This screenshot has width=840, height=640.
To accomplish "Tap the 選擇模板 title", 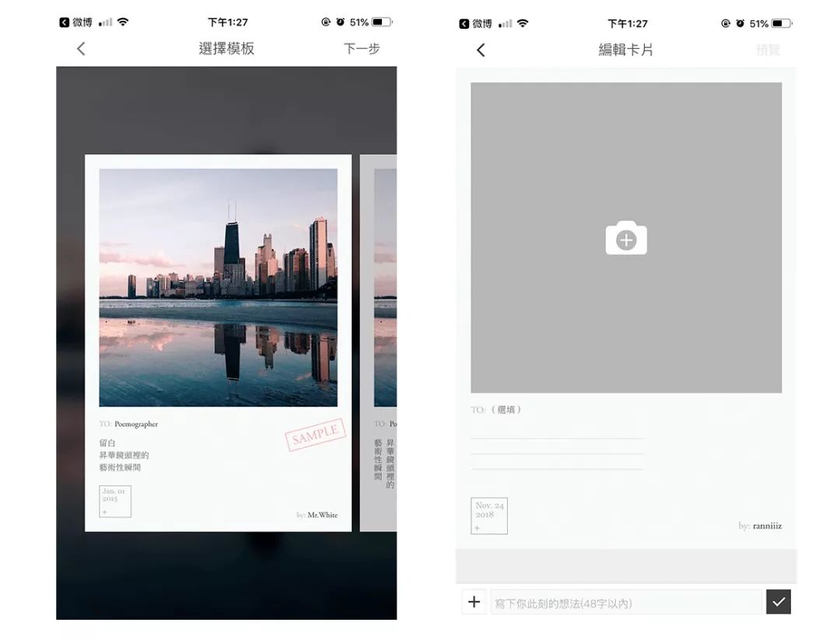I will 226,49.
